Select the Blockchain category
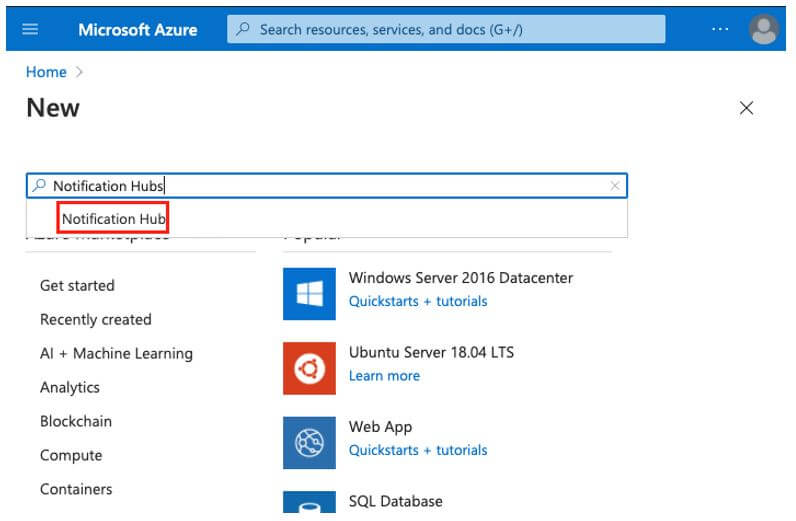The image size is (796, 521). coord(76,422)
